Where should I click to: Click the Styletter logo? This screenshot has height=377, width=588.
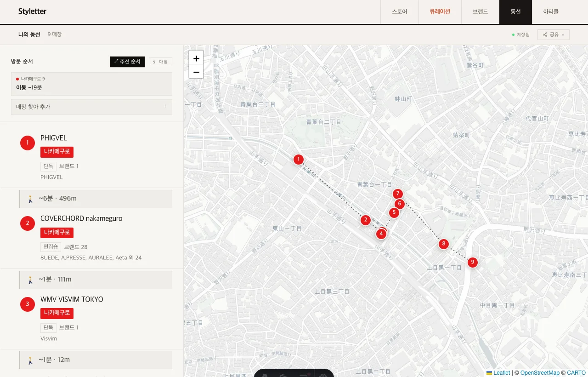tap(32, 11)
